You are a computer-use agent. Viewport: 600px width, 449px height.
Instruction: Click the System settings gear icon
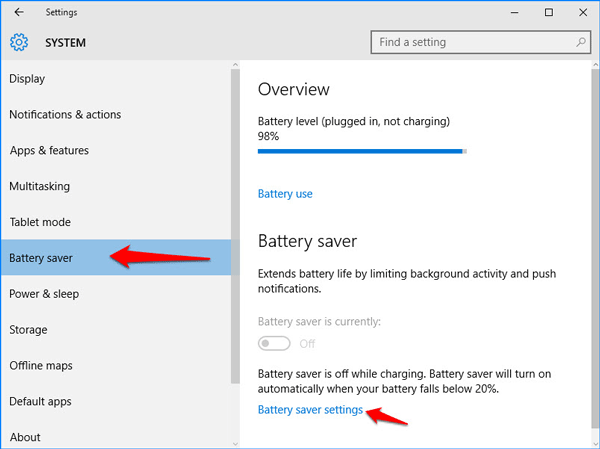19,43
